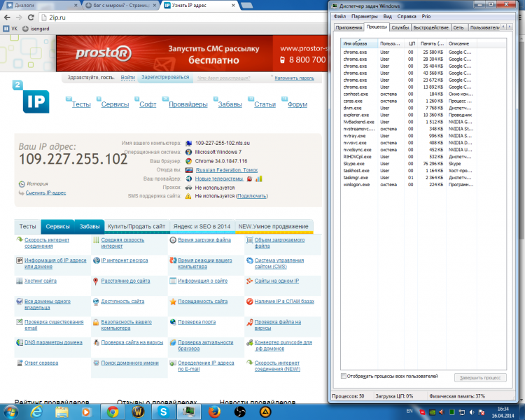The image size is (525, 420).
Task: Click the browser back arrow
Action: [7, 17]
